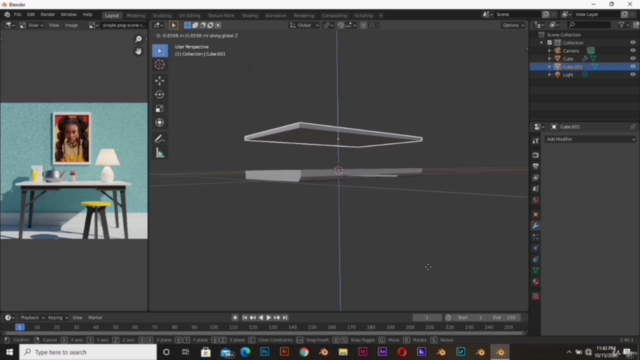Open the Output properties tab
The width and height of the screenshot is (640, 360).
(x=536, y=167)
